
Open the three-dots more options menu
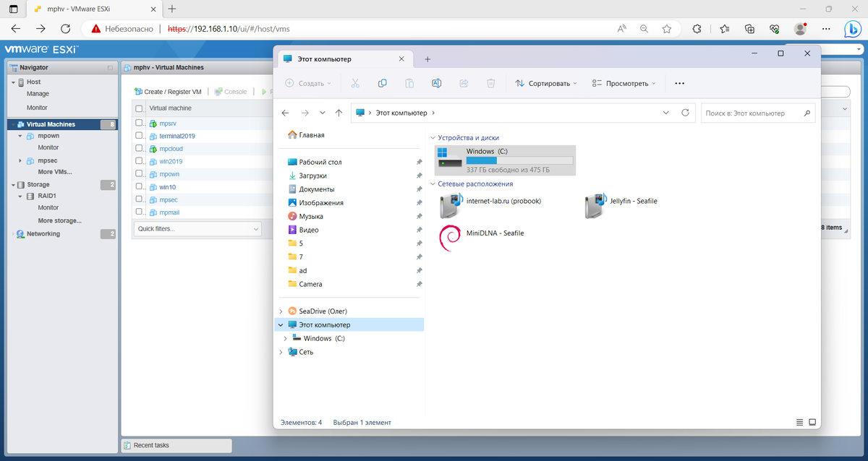(679, 83)
